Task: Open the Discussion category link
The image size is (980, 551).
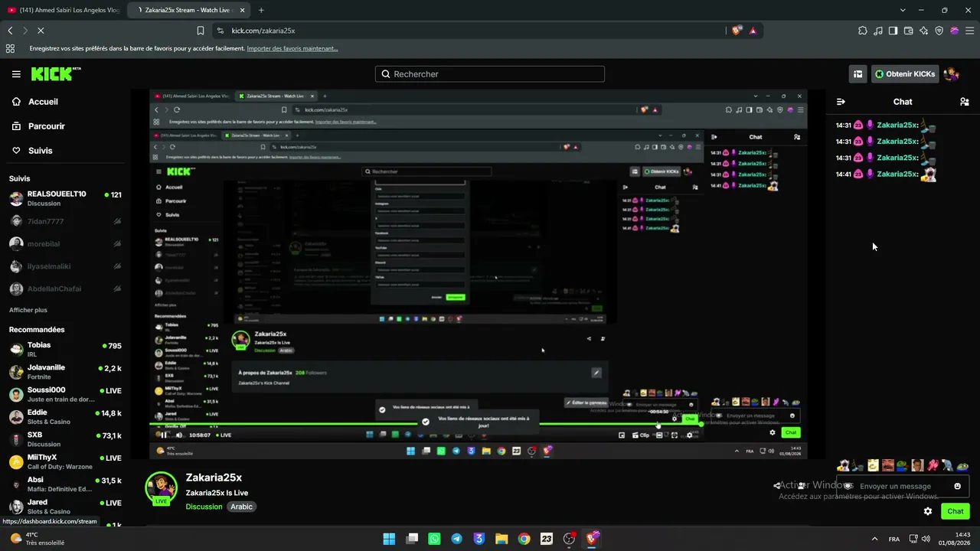Action: tap(204, 507)
